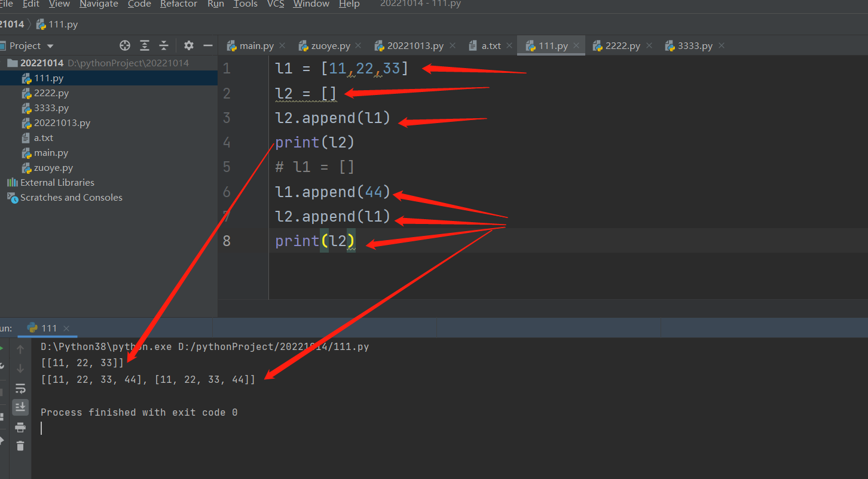Open Project panel settings gear
This screenshot has height=479, width=868.
(x=189, y=45)
